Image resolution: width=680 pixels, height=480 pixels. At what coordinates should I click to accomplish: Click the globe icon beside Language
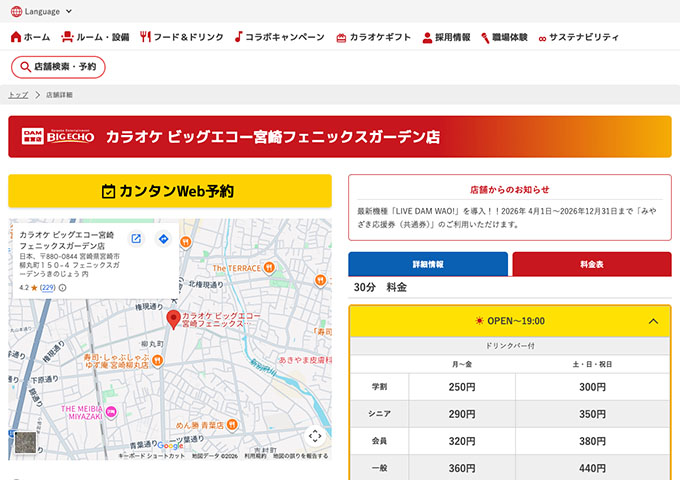(x=16, y=11)
